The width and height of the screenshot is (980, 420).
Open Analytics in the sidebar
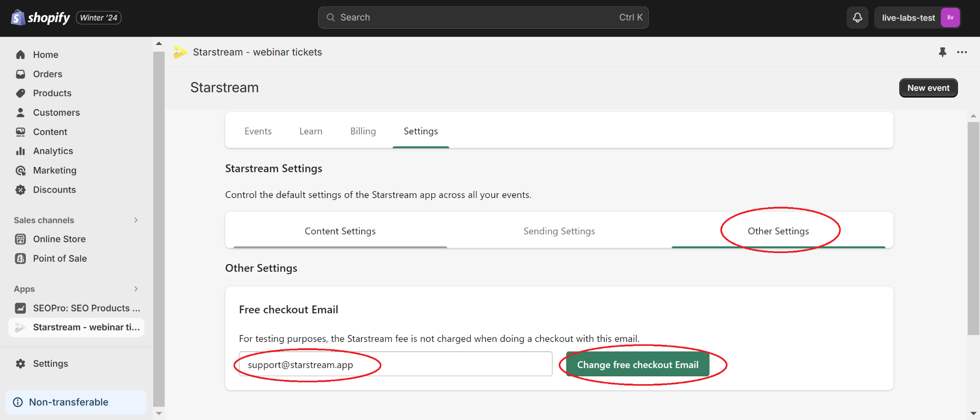click(53, 151)
